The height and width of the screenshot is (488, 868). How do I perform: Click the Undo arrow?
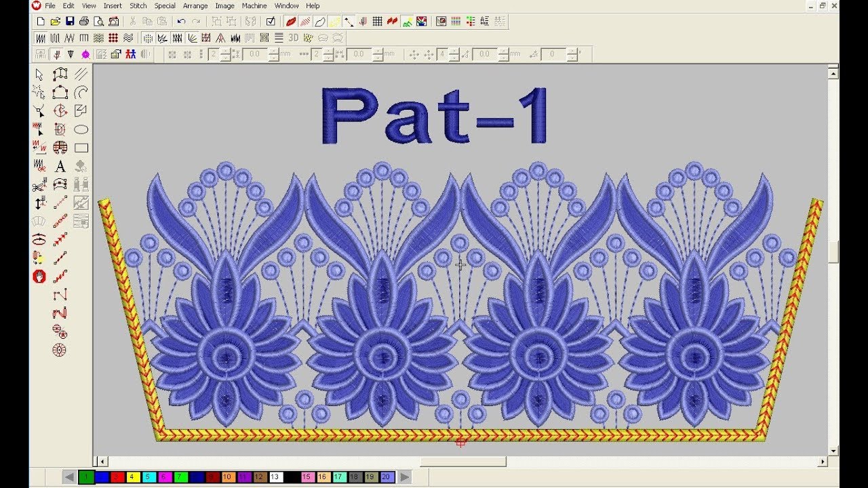pos(181,22)
